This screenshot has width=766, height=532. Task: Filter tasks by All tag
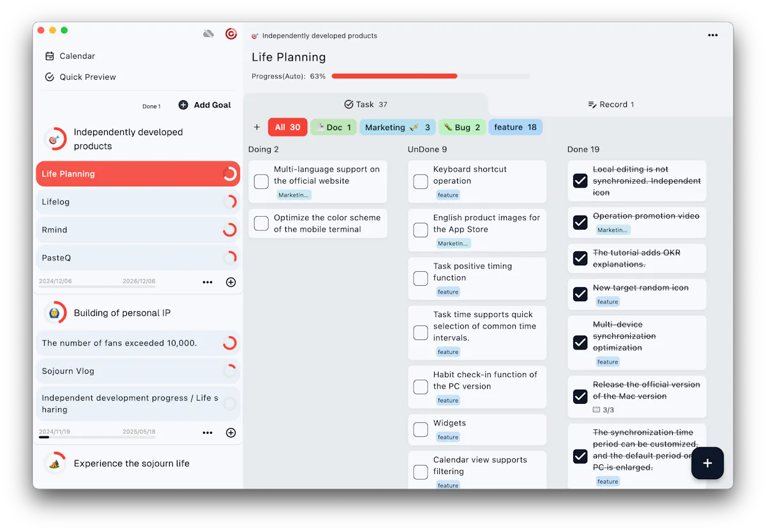point(288,127)
